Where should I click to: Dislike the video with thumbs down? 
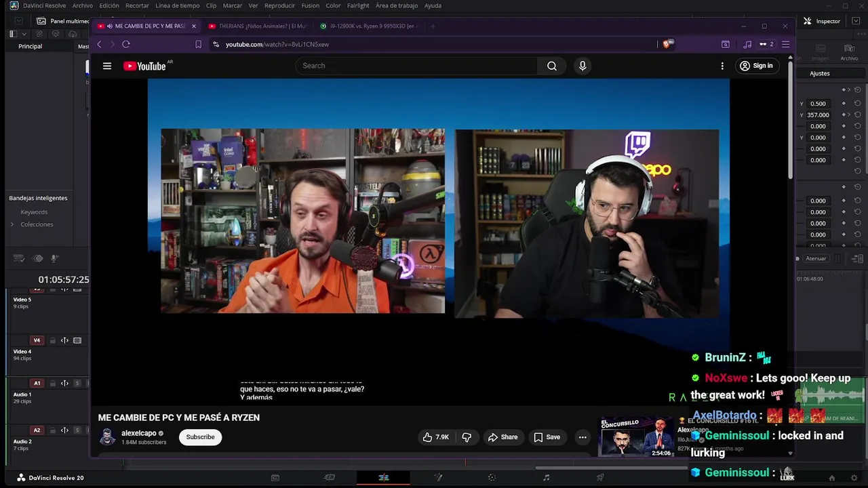click(467, 437)
